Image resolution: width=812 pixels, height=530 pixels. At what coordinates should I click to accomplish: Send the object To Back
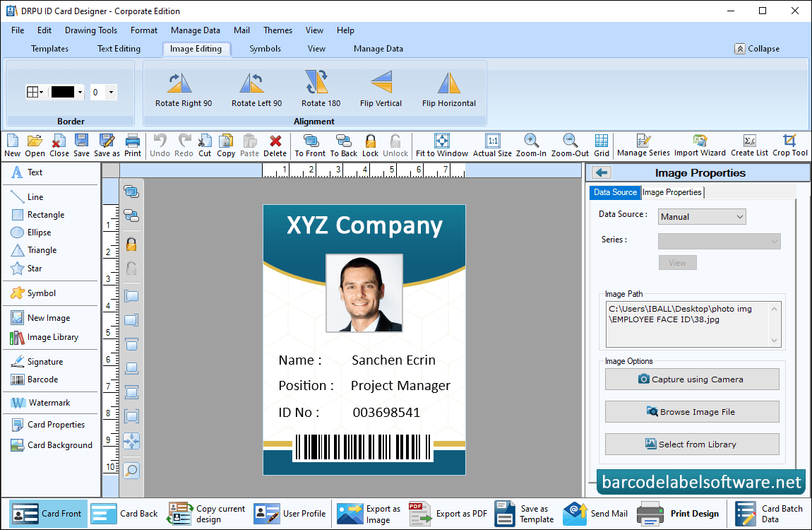pos(344,145)
